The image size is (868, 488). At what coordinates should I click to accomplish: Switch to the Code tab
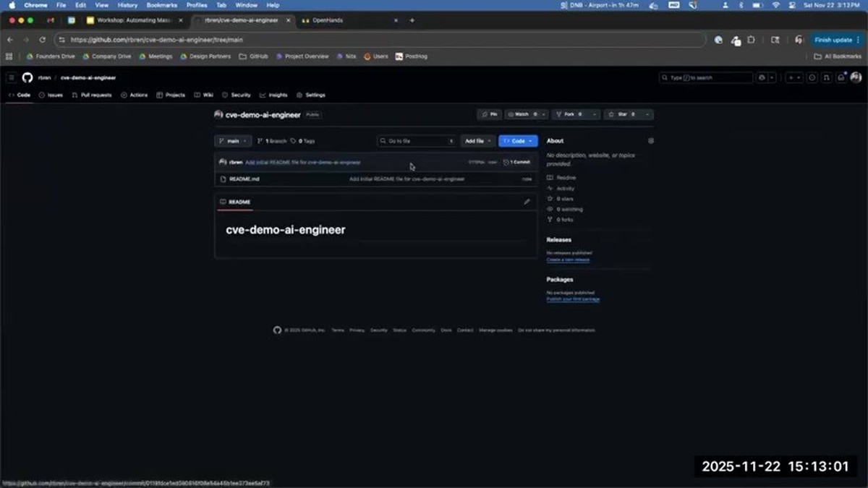tap(20, 95)
